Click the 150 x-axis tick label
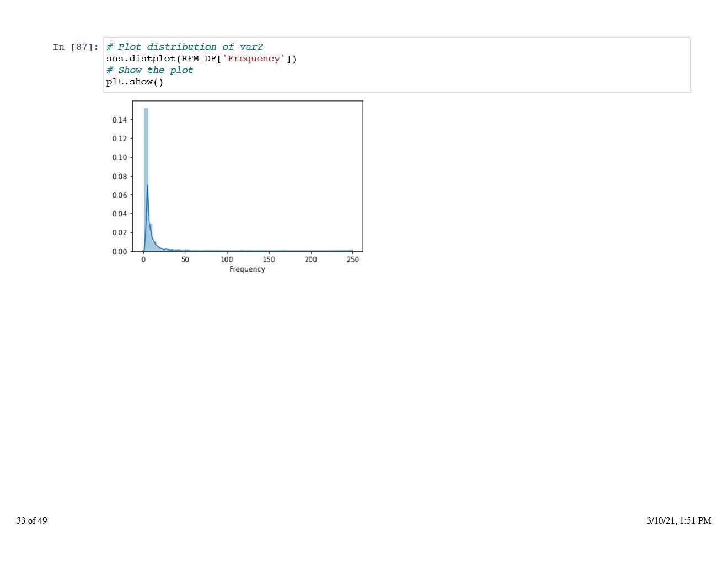This screenshot has height=563, width=728. click(269, 260)
